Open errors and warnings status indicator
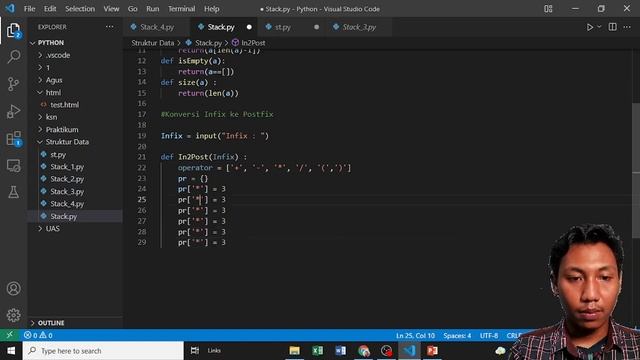Screen dimensions: 640x360 click(38, 336)
